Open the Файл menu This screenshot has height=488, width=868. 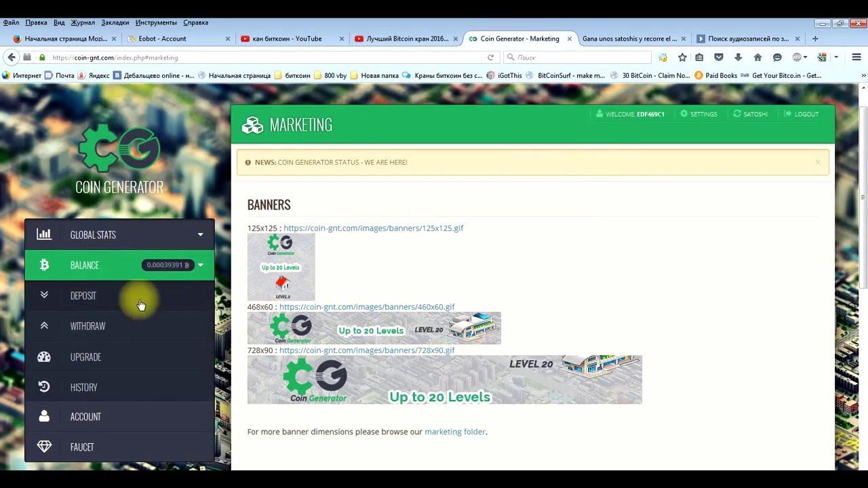(11, 22)
